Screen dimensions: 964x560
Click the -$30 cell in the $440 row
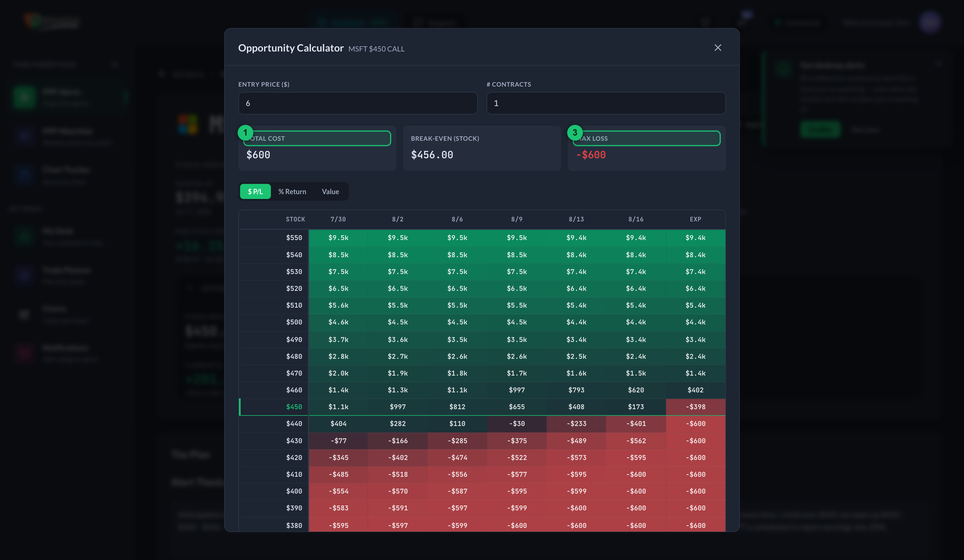(x=517, y=423)
